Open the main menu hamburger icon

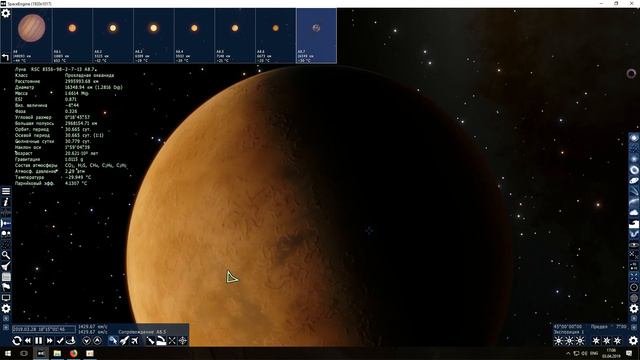6,191
